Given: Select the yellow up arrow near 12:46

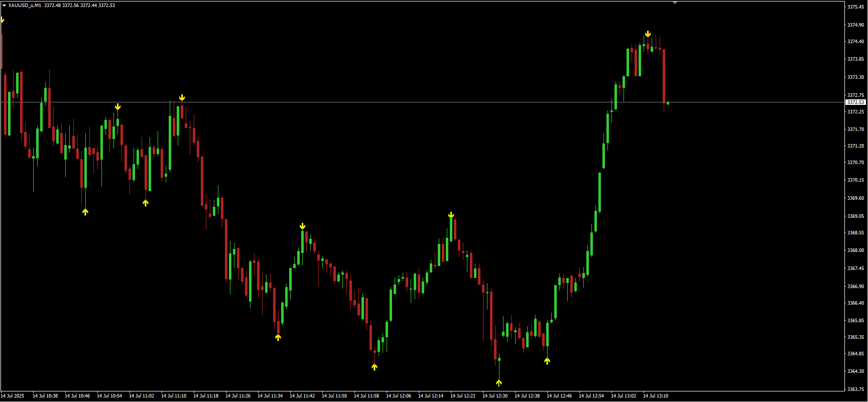Looking at the screenshot, I should 547,360.
